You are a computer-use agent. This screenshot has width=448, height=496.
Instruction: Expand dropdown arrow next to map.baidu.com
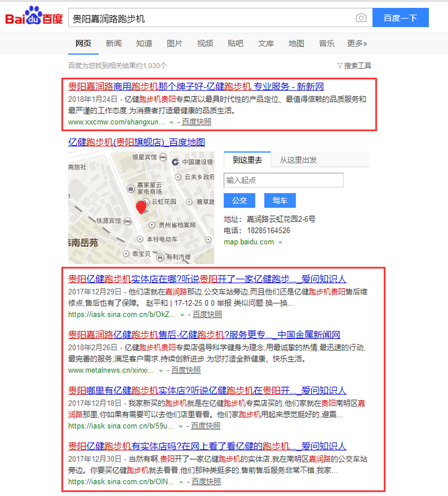click(x=280, y=242)
